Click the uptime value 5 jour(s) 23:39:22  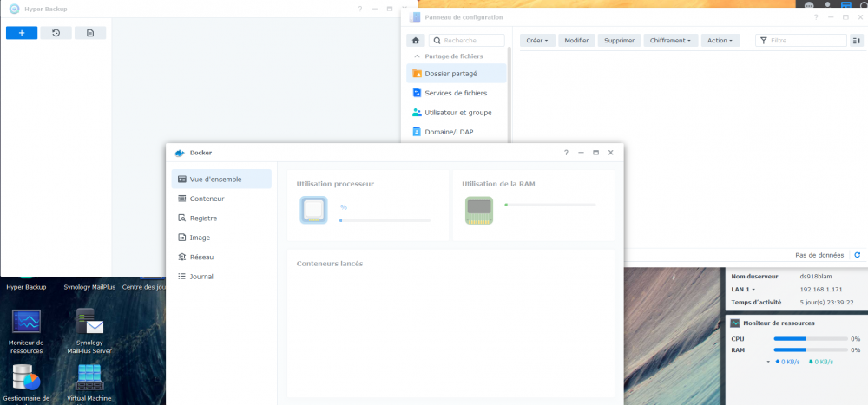coord(826,303)
